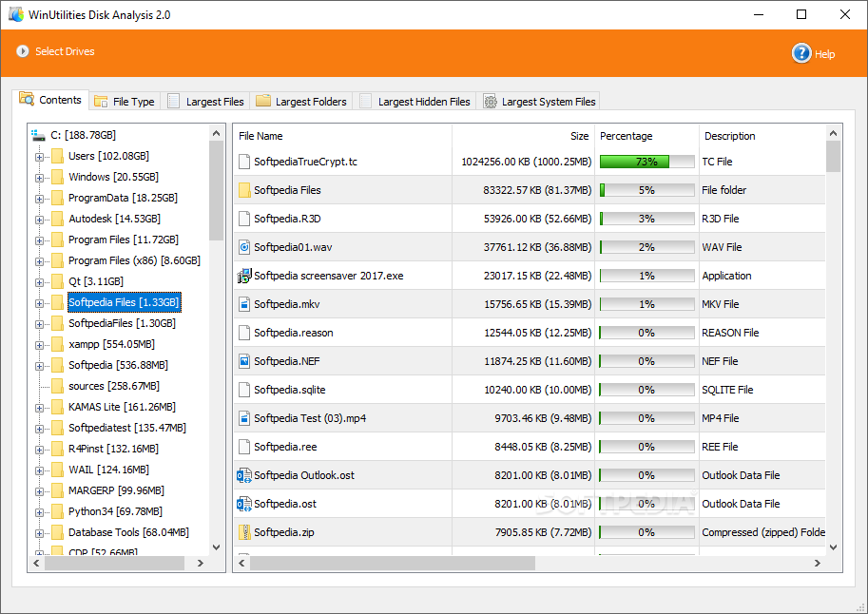Image resolution: width=868 pixels, height=614 pixels.
Task: Select the WAIL [124.16MB] tree item
Action: click(108, 470)
